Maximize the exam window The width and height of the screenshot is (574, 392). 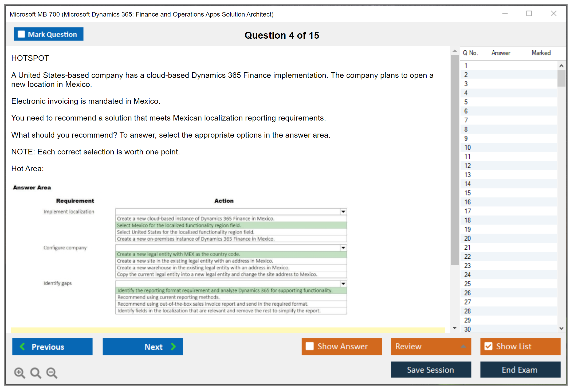[529, 14]
